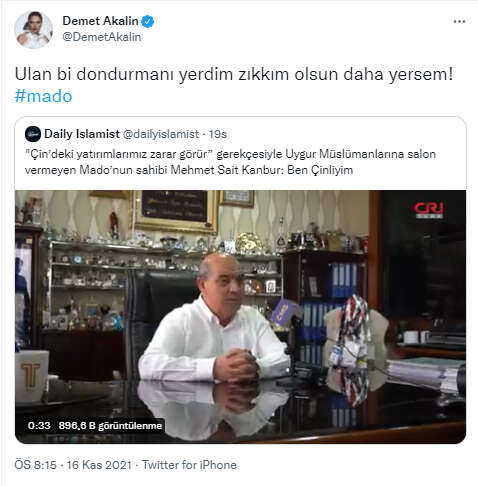Open the quoted tweet text about Mado
The width and height of the screenshot is (478, 486).
pos(230,162)
